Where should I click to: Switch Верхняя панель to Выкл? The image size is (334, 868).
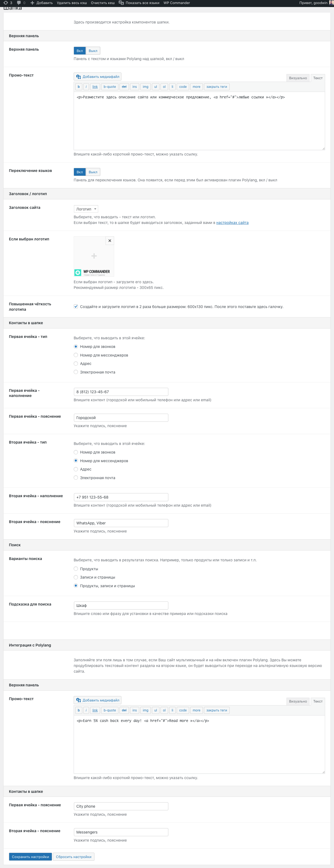coord(93,51)
